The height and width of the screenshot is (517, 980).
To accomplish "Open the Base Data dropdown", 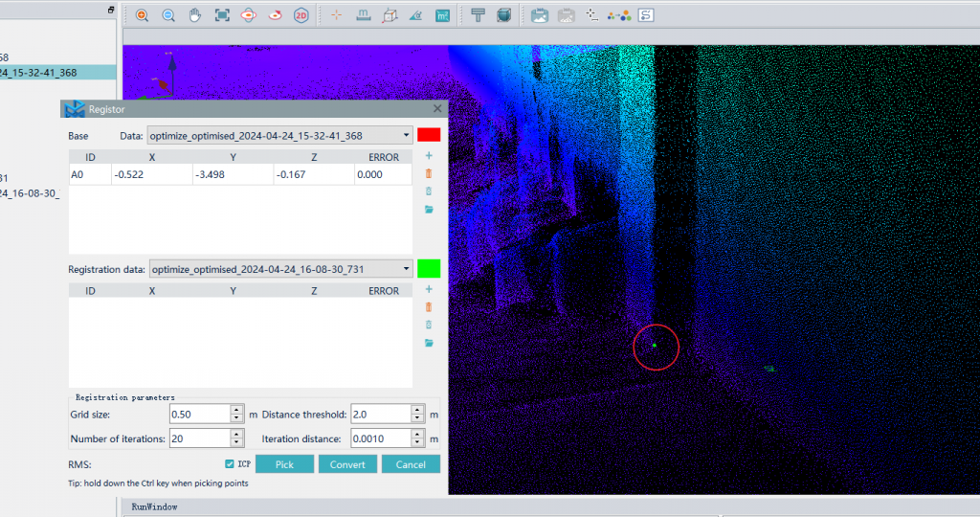I will (280, 136).
